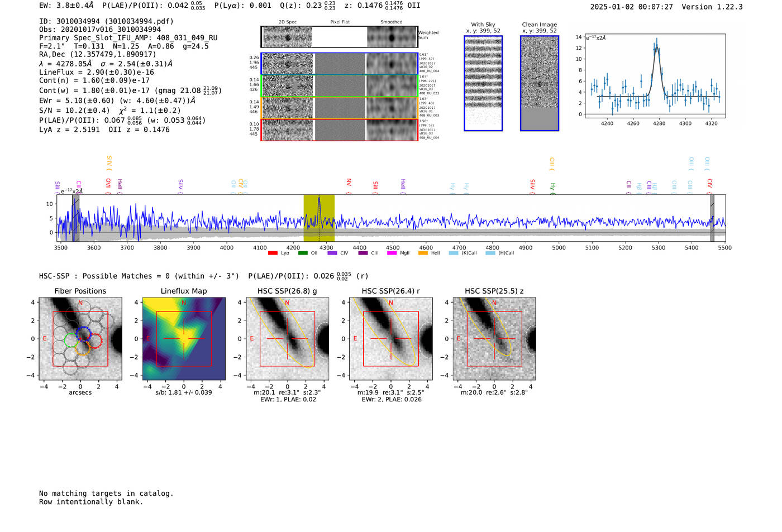The width and height of the screenshot is (782, 532).
Task: Click the 'ID: 3010034994' line
Action: click(106, 21)
